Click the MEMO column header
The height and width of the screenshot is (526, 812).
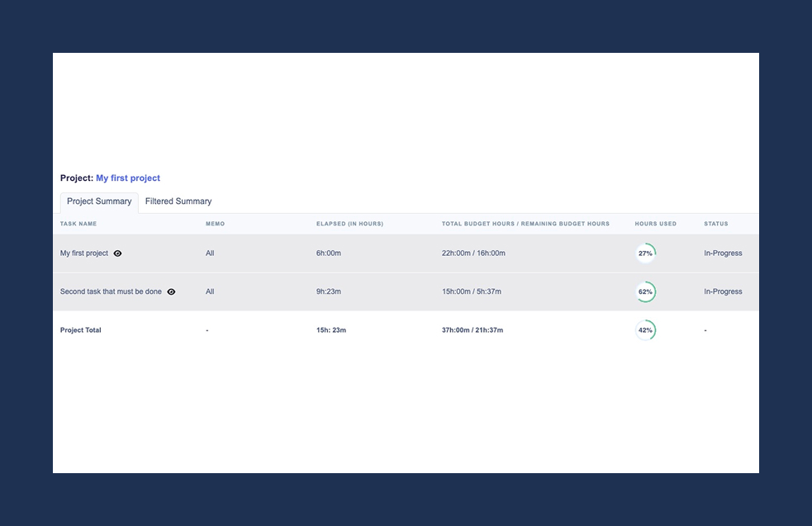[x=215, y=223]
